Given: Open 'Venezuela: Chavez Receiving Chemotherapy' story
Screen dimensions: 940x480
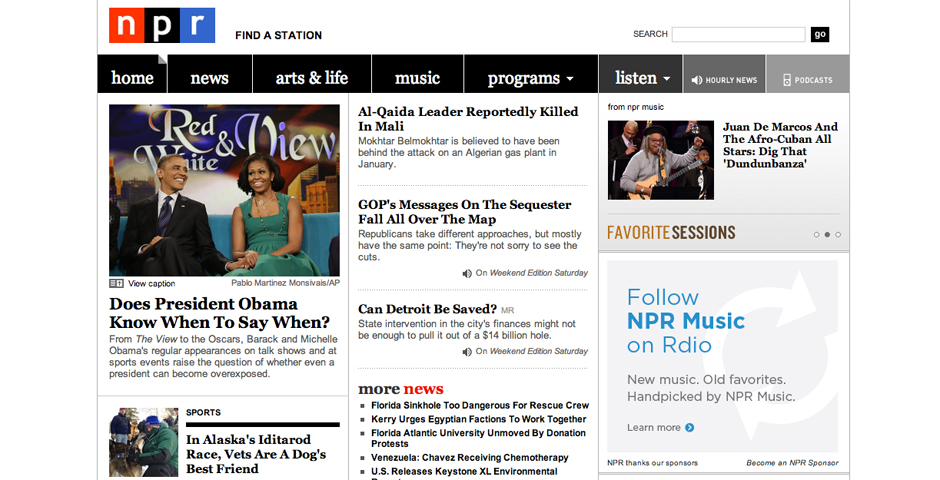Looking at the screenshot, I should click(x=469, y=458).
